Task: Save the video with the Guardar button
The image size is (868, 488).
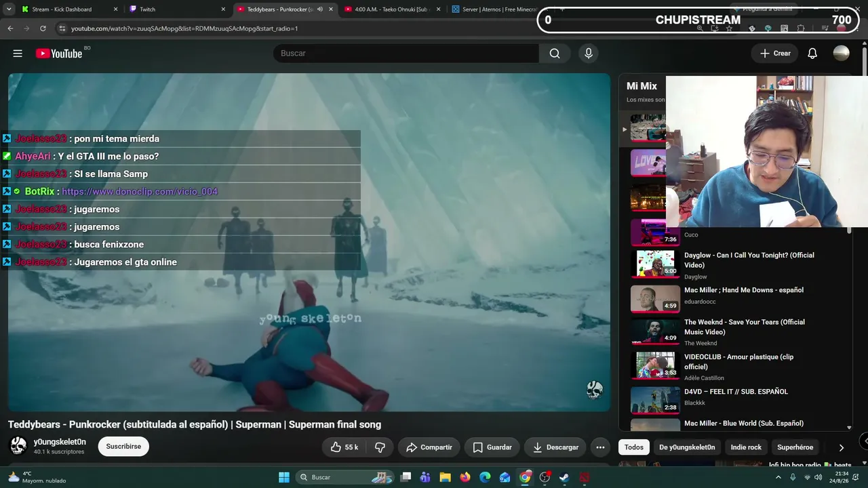Action: [x=492, y=447]
